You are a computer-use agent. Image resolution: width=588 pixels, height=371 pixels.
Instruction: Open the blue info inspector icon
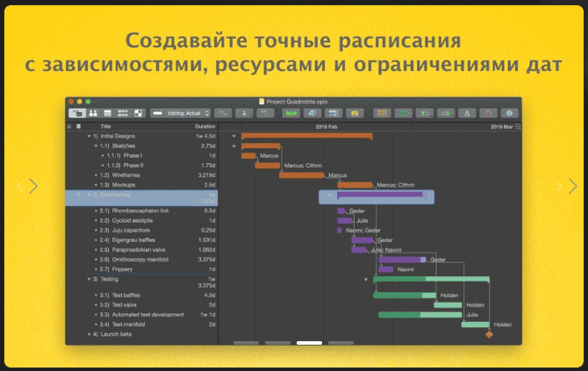509,113
